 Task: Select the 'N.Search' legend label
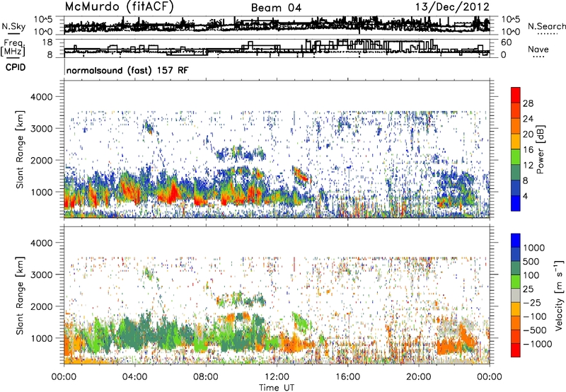coord(547,26)
